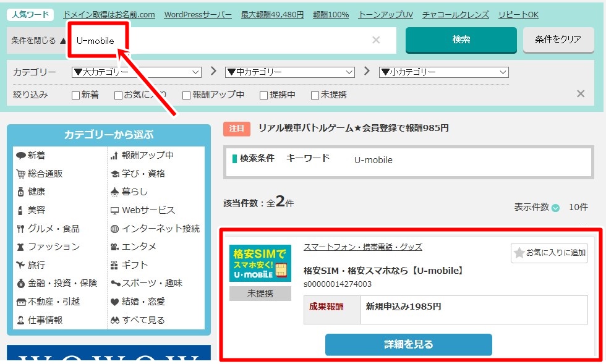Select the 暮らし category
This screenshot has width=606, height=364.
point(135,192)
